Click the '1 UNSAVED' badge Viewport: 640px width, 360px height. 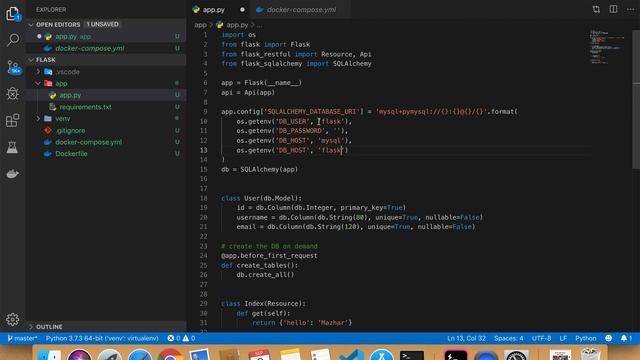pyautogui.click(x=102, y=24)
